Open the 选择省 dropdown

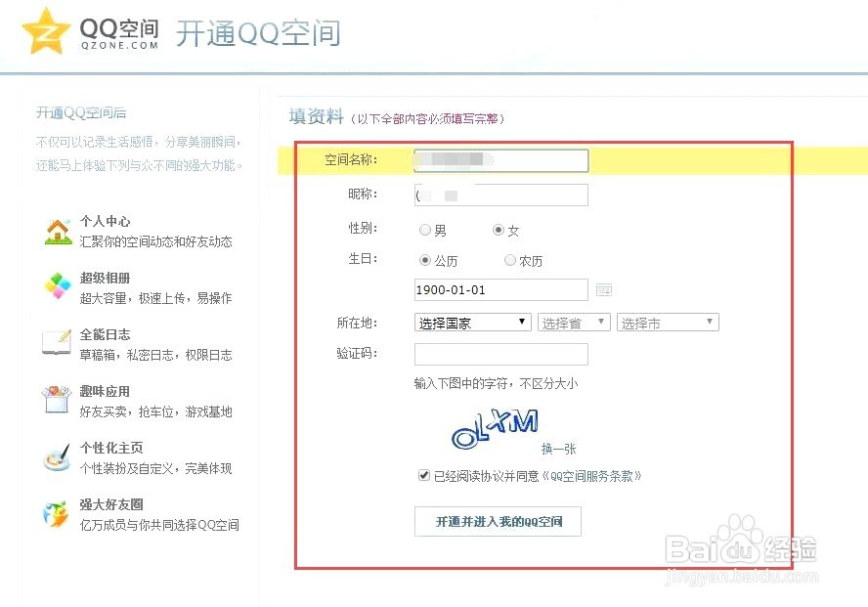point(574,323)
